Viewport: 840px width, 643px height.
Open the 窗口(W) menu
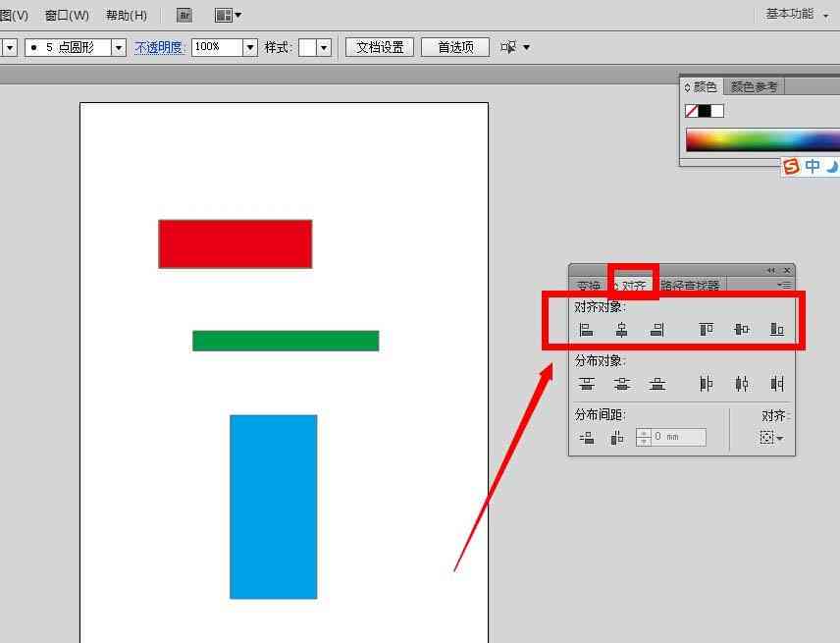(x=67, y=15)
